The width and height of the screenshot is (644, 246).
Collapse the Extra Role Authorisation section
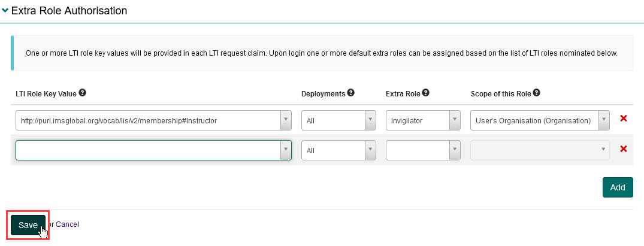pyautogui.click(x=5, y=11)
